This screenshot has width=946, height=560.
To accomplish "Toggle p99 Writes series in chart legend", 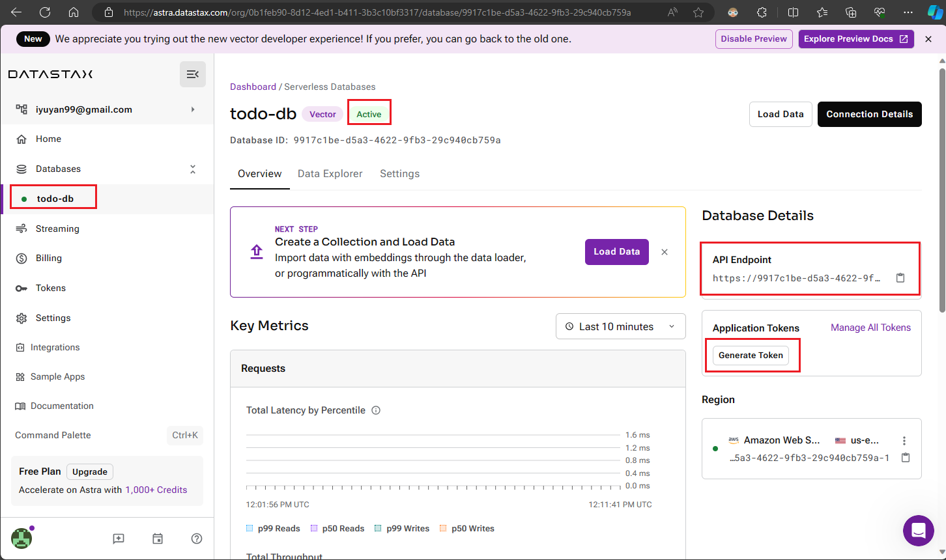I will click(x=402, y=528).
